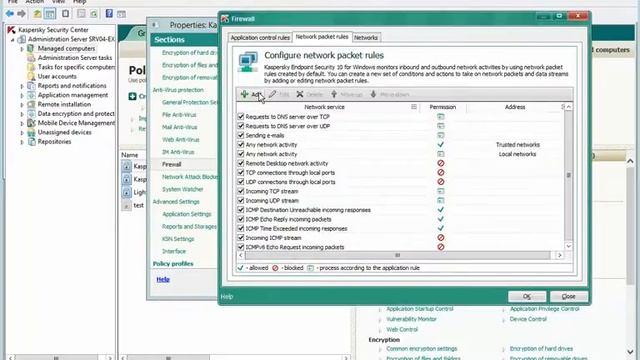Click Close in Firewall dialog

pos(569,296)
